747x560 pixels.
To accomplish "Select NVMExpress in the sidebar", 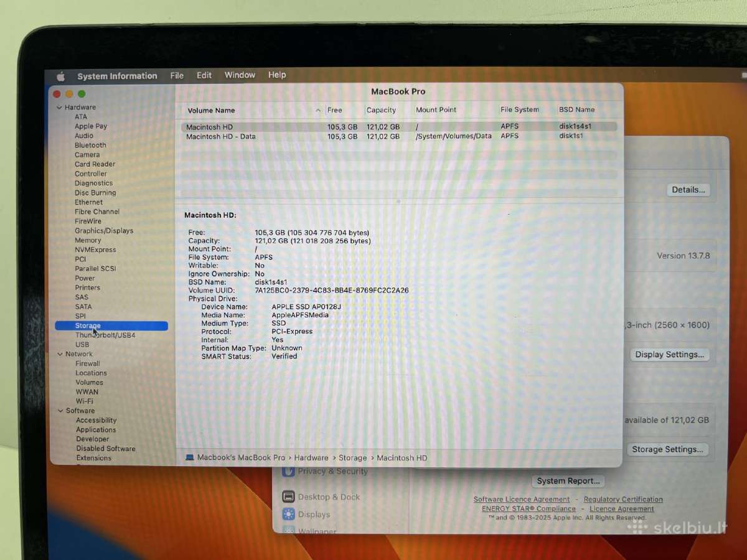I will pos(95,250).
